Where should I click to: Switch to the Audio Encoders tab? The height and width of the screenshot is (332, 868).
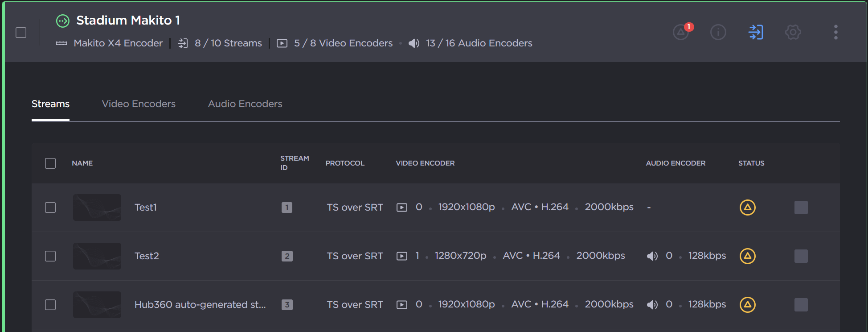tap(245, 104)
